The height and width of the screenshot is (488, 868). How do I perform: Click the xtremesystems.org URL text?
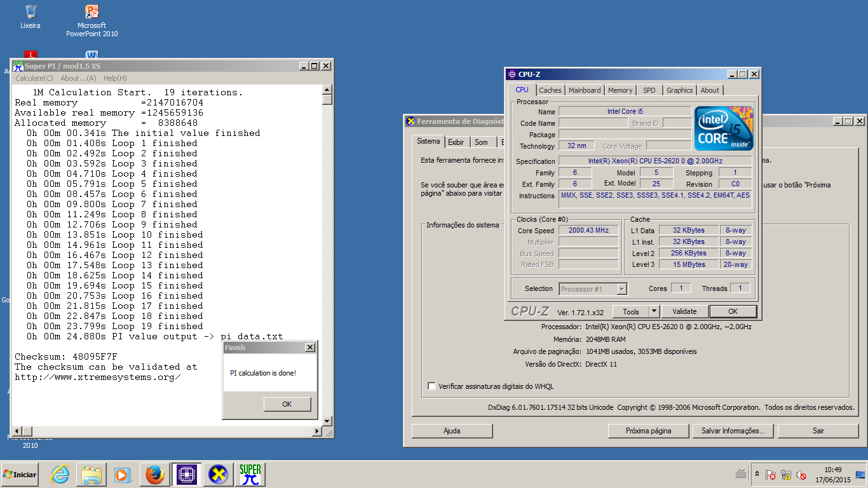(x=98, y=377)
